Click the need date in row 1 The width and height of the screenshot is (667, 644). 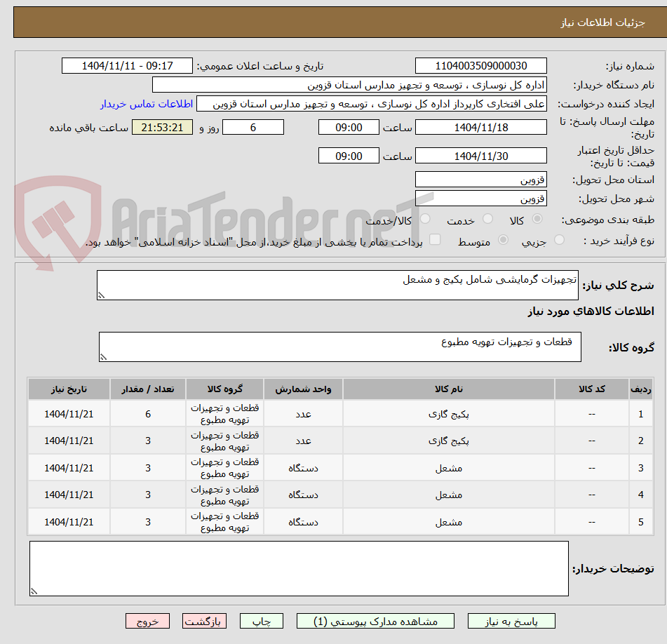pyautogui.click(x=69, y=414)
